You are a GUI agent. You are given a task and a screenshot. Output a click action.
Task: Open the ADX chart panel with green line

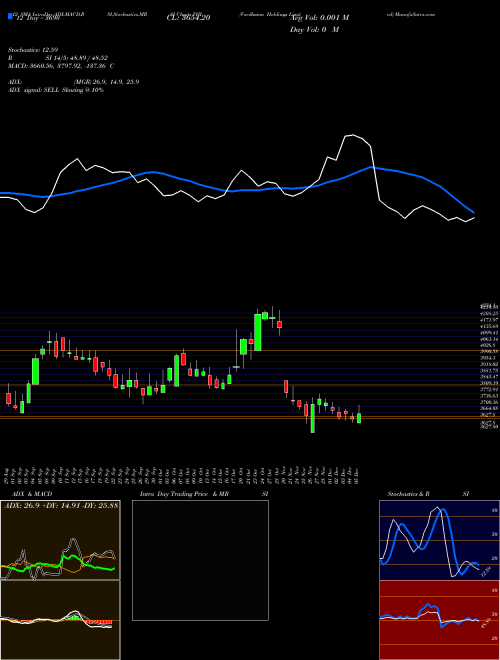60,540
